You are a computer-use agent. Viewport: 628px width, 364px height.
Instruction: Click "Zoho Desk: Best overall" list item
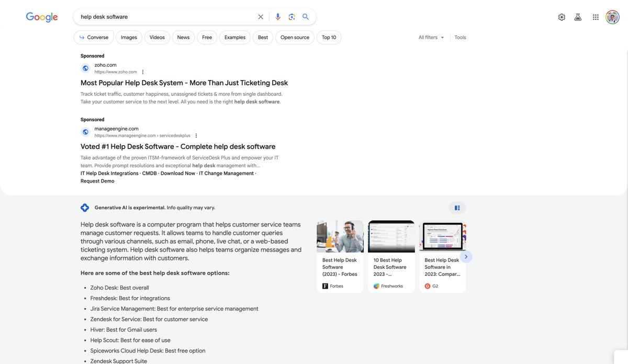[x=119, y=288]
